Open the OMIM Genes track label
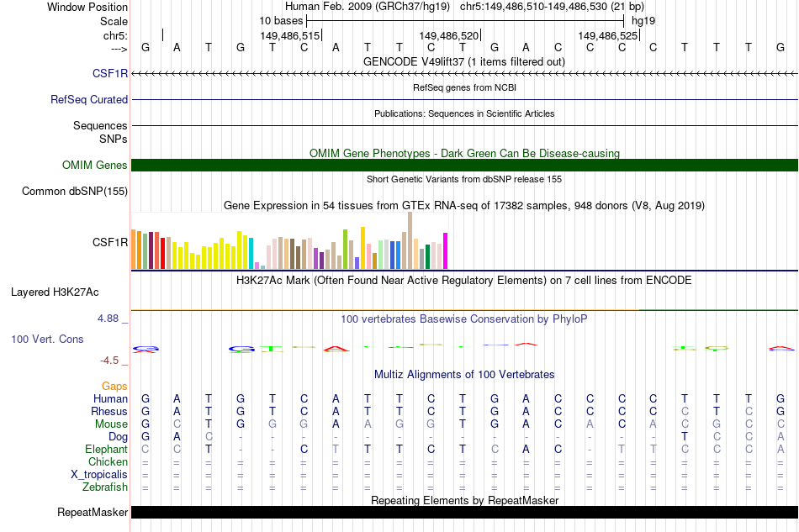This screenshot has width=799, height=532. 95,165
